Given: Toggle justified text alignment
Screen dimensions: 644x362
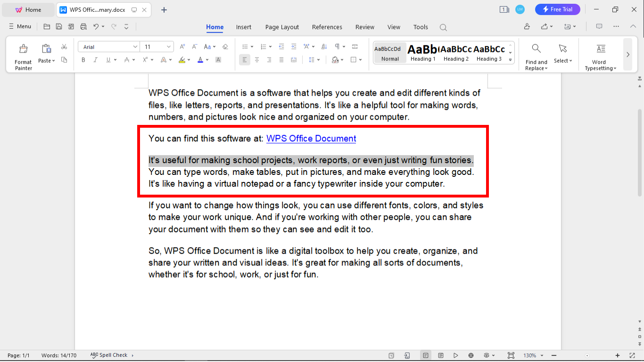Looking at the screenshot, I should tap(281, 60).
